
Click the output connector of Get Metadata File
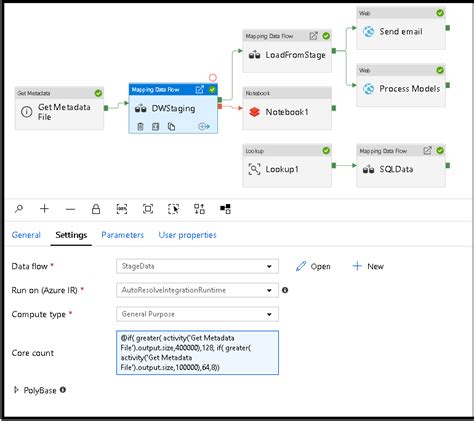[x=106, y=108]
